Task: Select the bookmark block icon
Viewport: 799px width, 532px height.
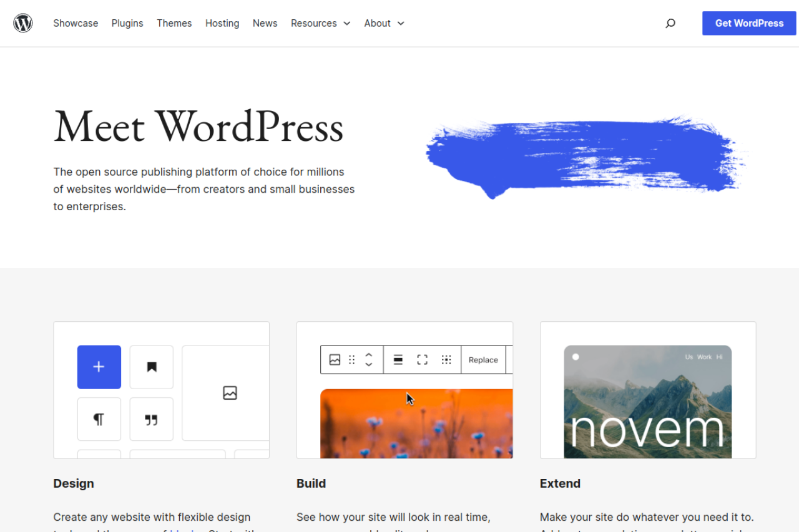Action: [x=152, y=367]
